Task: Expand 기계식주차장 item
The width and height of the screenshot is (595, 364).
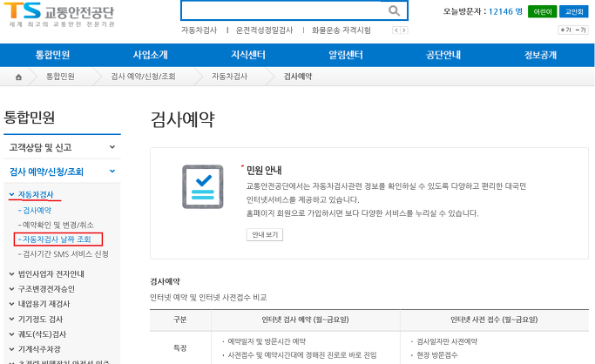Action: point(35,349)
